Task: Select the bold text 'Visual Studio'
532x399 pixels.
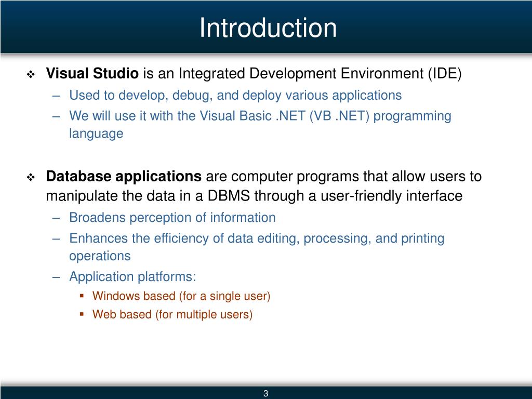Action: [92, 73]
